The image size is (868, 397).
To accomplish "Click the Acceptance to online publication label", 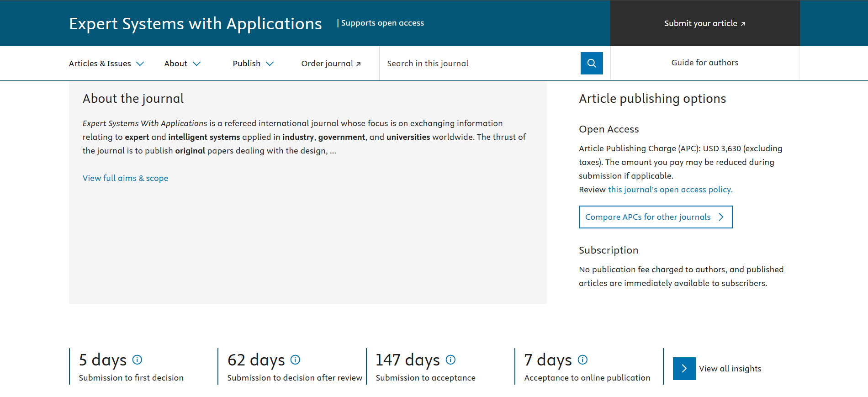I will click(587, 378).
